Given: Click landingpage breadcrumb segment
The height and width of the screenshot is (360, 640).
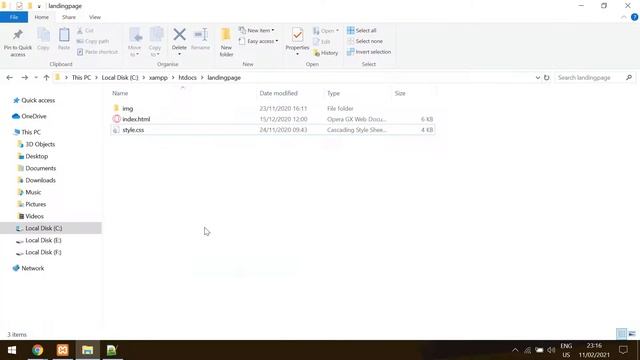Looking at the screenshot, I should [x=224, y=78].
